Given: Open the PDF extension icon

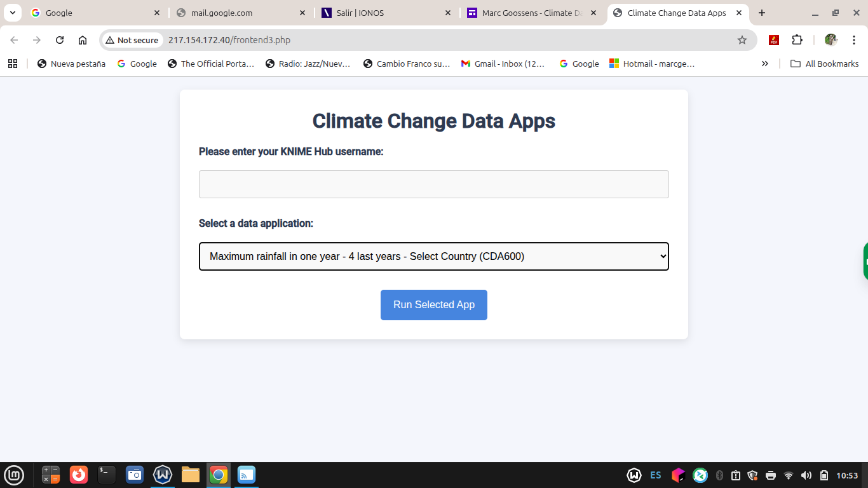Looking at the screenshot, I should point(773,40).
